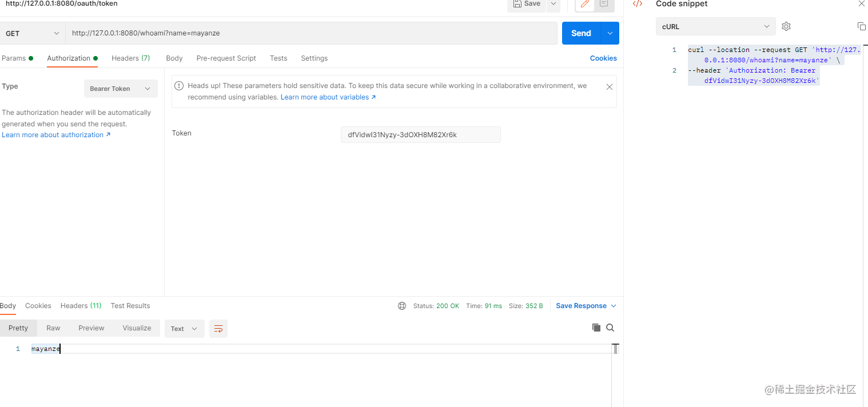Switch to the Headers (7) tab
868x407 pixels.
click(130, 58)
